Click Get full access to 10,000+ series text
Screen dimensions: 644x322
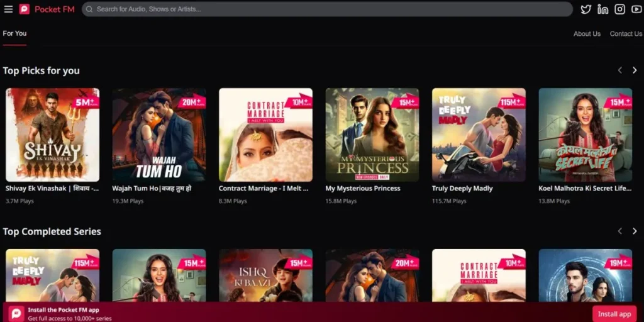pos(70,318)
